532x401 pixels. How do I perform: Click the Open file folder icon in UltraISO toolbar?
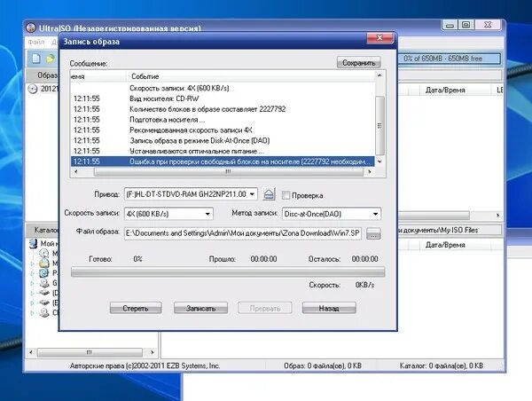51,59
